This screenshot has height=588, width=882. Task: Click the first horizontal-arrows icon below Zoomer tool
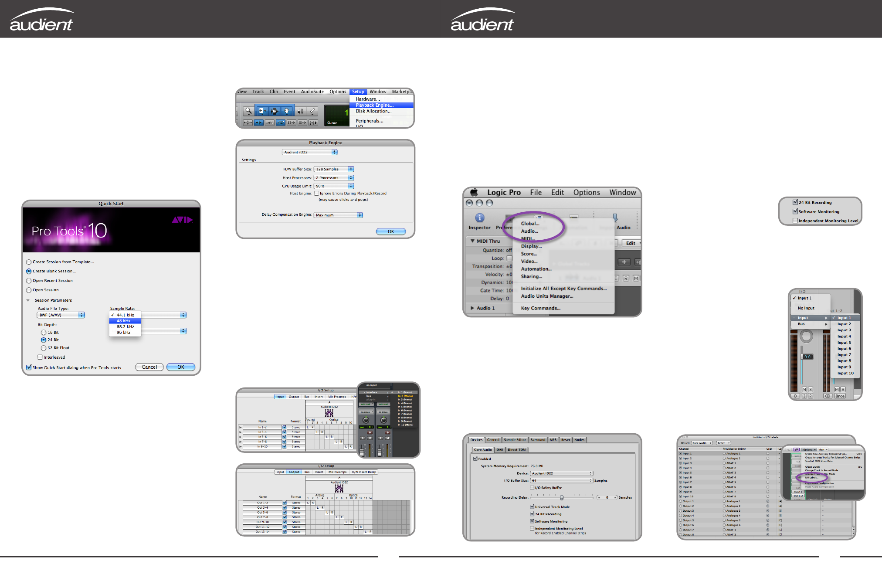tap(248, 123)
